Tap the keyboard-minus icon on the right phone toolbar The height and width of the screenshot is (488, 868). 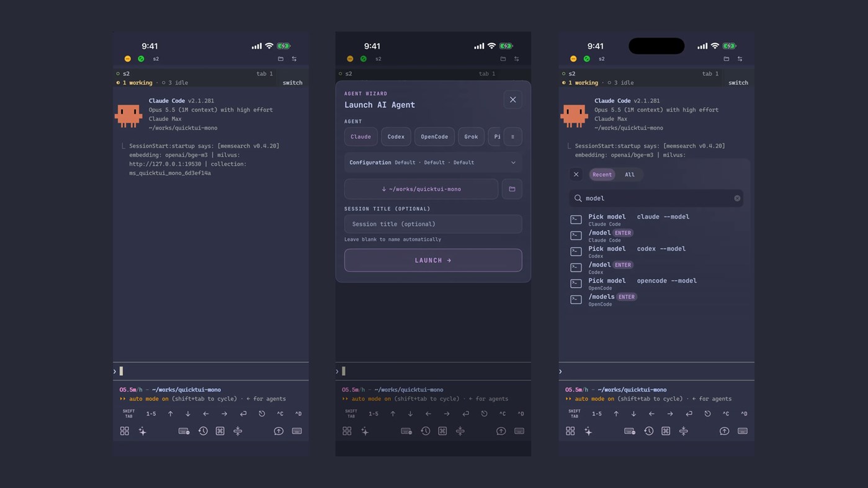tap(630, 431)
